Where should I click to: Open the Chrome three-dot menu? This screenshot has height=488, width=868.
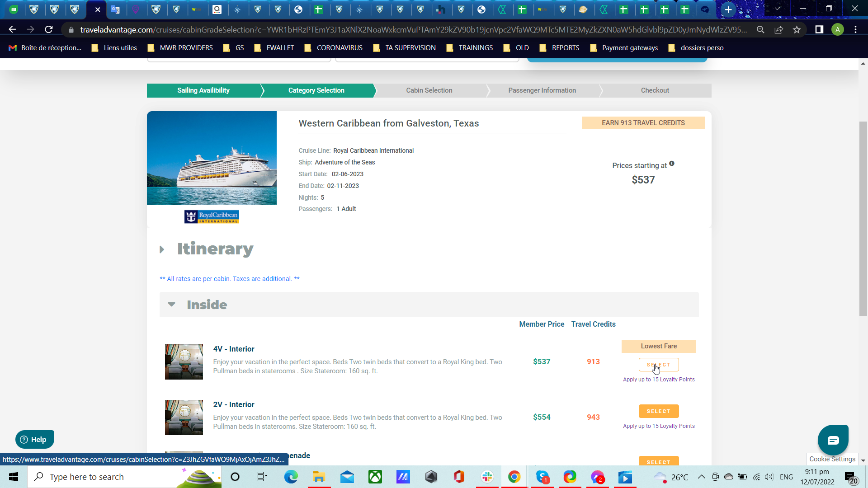coord(855,29)
